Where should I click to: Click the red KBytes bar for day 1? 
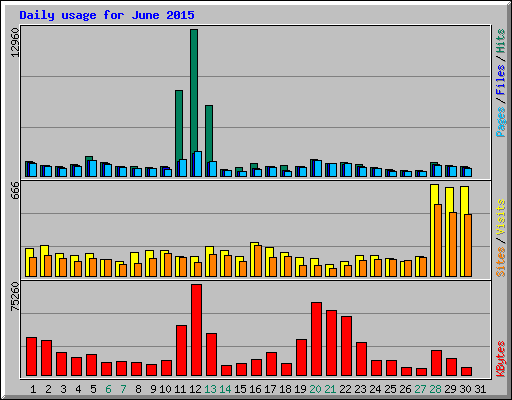point(31,357)
